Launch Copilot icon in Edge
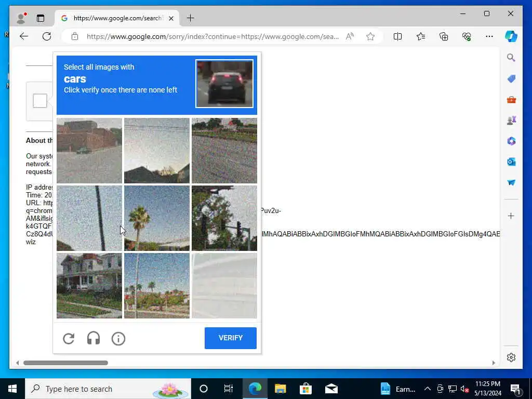Screen dimensions: 532x399 click(511, 36)
